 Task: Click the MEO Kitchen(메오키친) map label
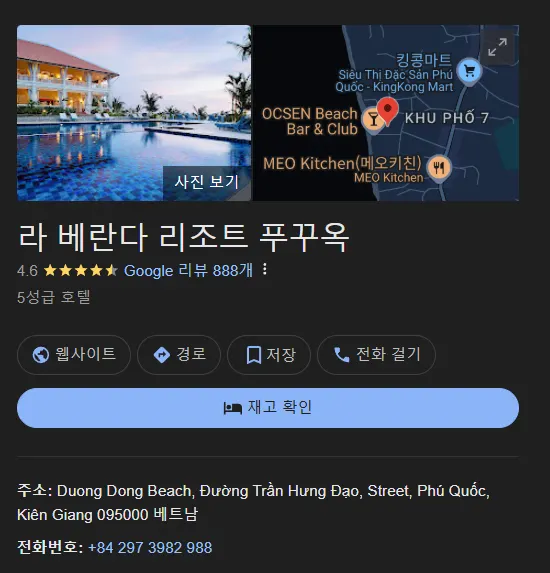point(342,163)
